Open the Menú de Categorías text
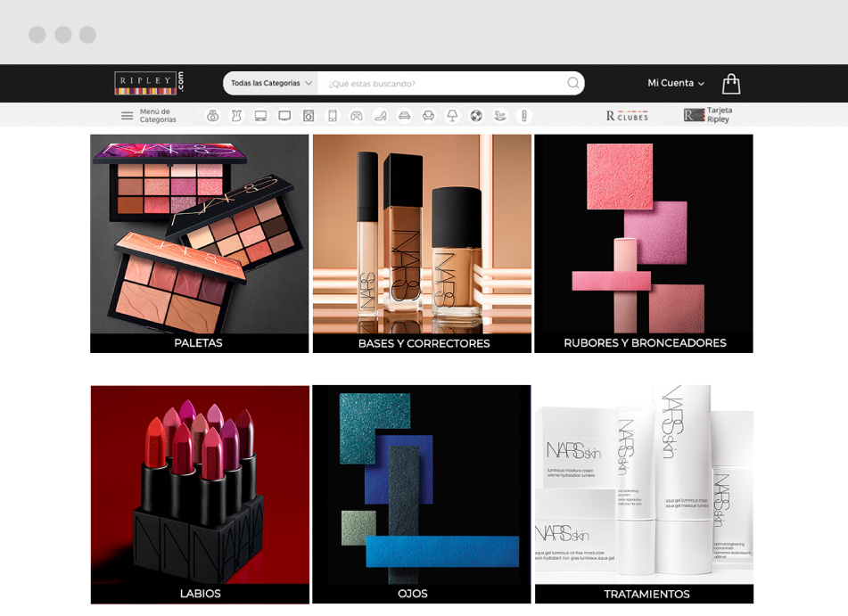This screenshot has height=616, width=848. tap(158, 116)
